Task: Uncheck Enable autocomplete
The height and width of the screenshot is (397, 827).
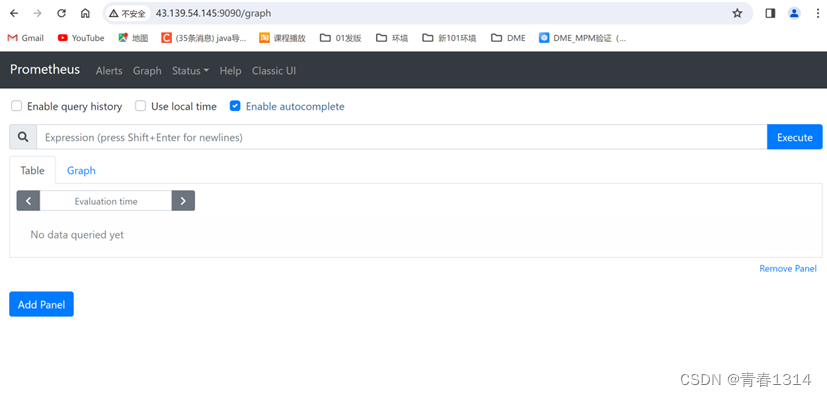Action: point(235,106)
